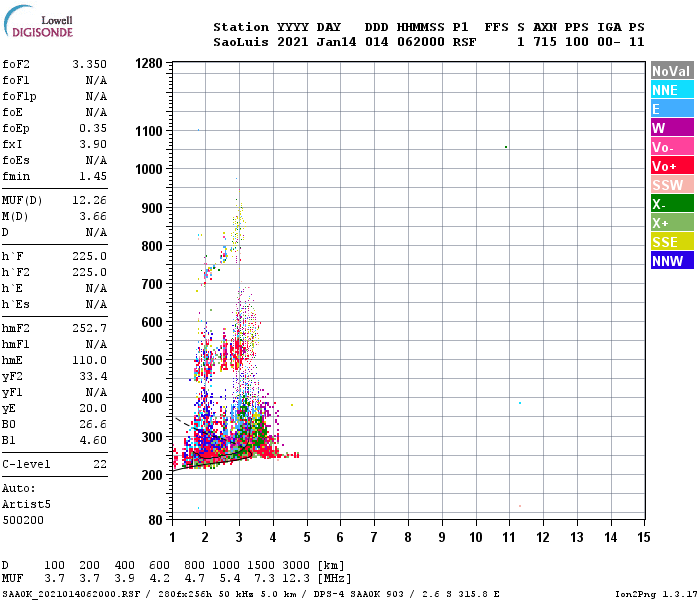
Task: Click the cyan echo point near 400 km
Action: [x=520, y=403]
